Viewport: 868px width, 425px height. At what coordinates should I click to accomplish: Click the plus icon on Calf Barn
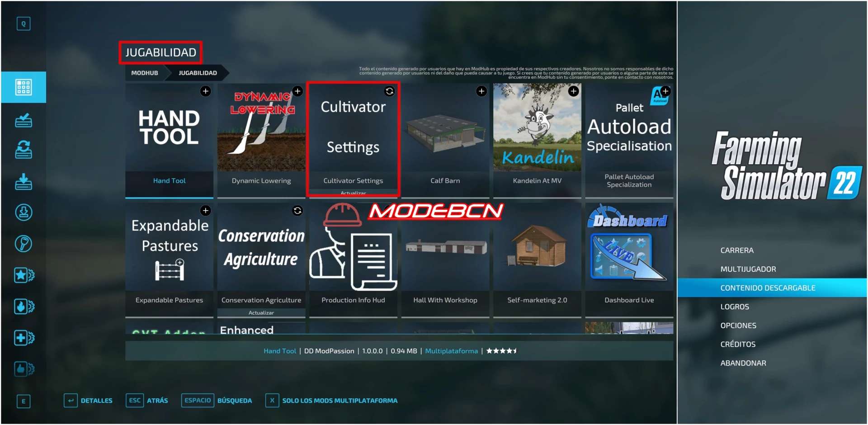tap(481, 91)
